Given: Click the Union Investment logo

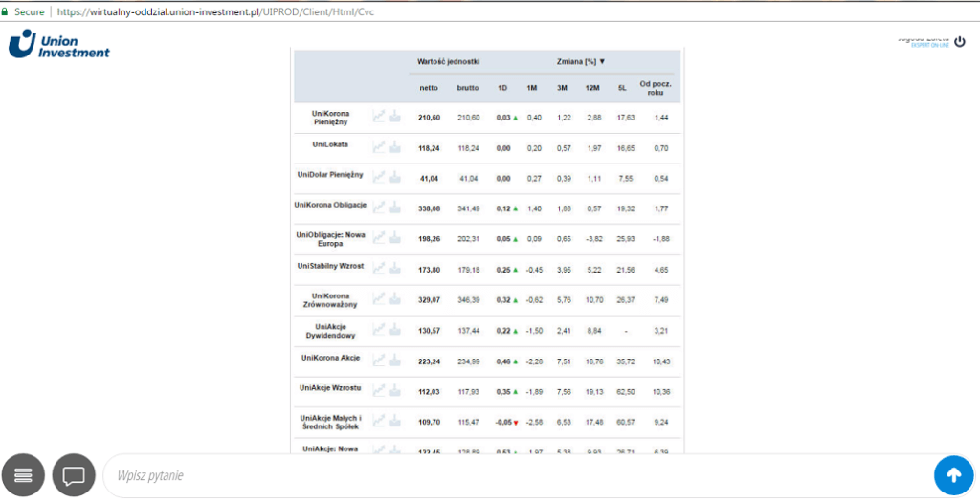Looking at the screenshot, I should [59, 44].
